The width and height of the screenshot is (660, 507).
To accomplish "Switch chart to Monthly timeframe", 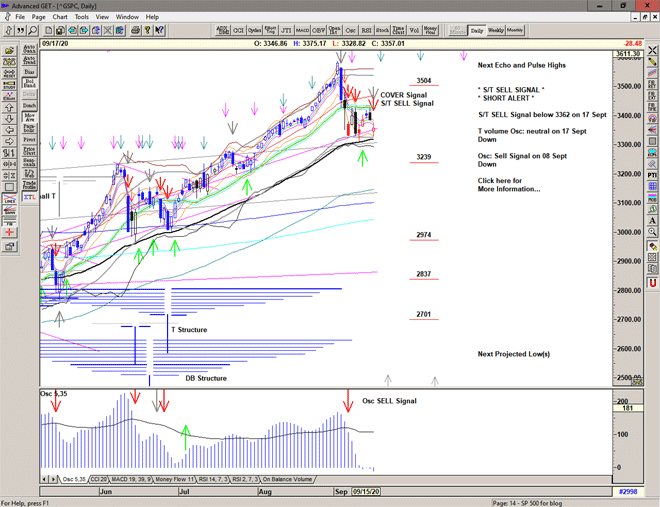I will point(516,30).
